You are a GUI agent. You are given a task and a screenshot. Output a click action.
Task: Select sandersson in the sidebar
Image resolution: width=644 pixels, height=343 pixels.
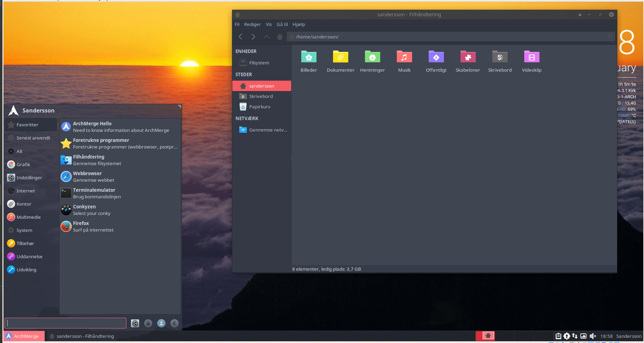tap(262, 86)
